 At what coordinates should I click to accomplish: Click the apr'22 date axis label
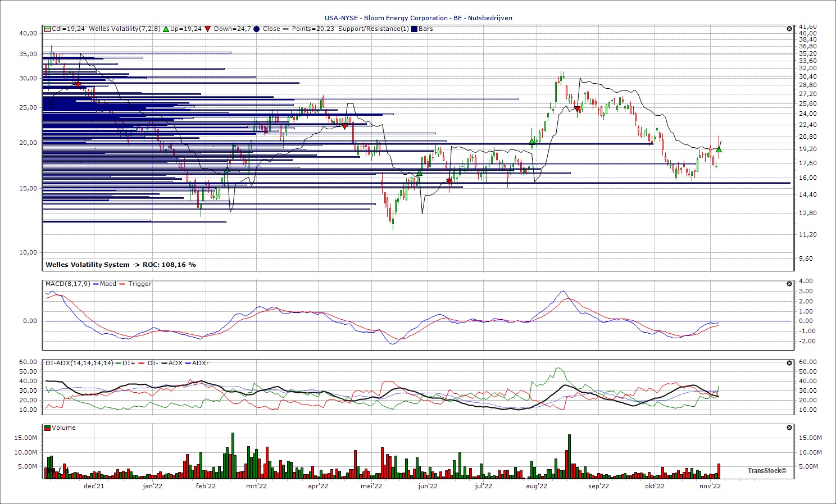pos(318,486)
